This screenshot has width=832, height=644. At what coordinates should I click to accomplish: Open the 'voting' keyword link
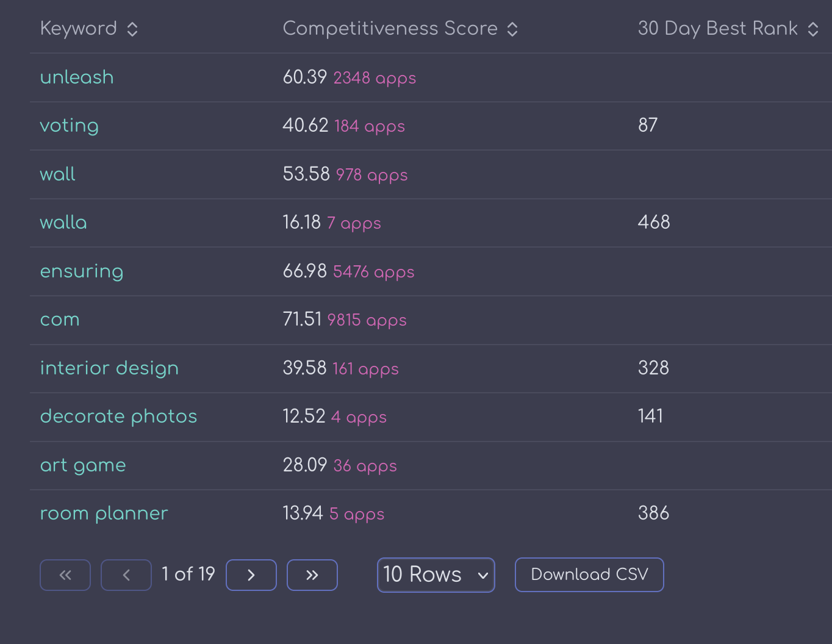click(69, 126)
